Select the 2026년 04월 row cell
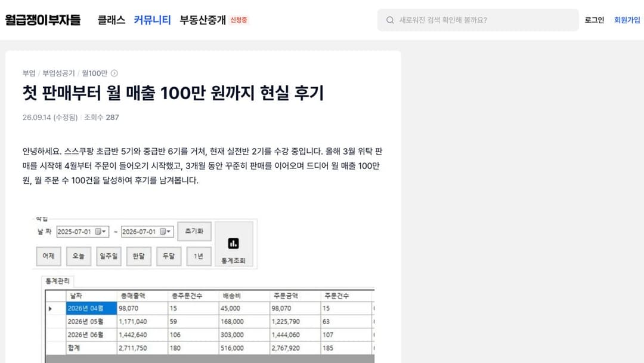The height and width of the screenshot is (363, 644). point(91,308)
